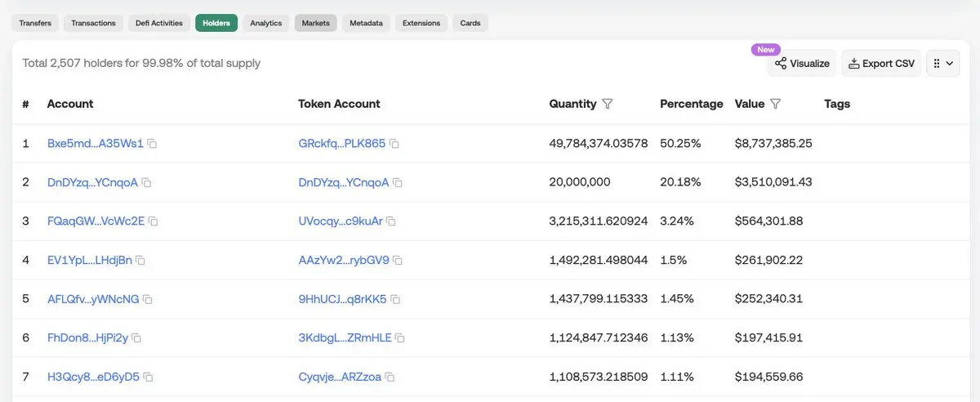
Task: Expand the column options dropdown
Action: coord(943,64)
